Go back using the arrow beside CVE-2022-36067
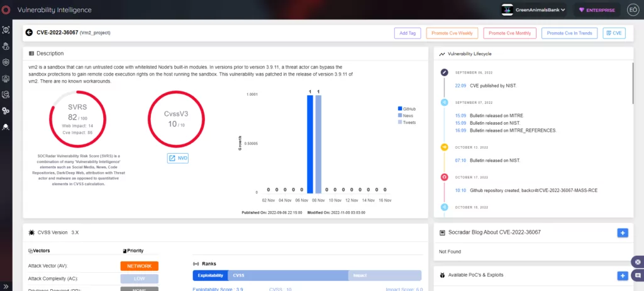Viewport: 644px width, 291px height. (29, 33)
